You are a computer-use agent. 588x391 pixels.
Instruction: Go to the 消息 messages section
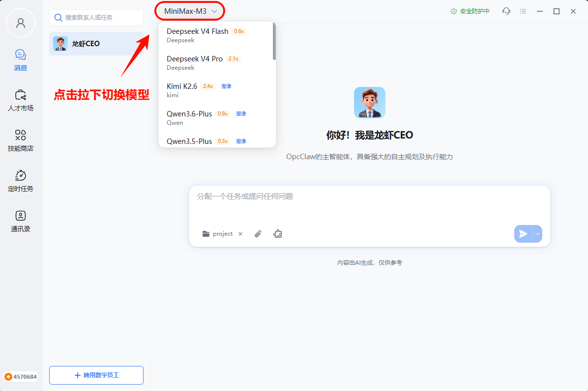[21, 60]
